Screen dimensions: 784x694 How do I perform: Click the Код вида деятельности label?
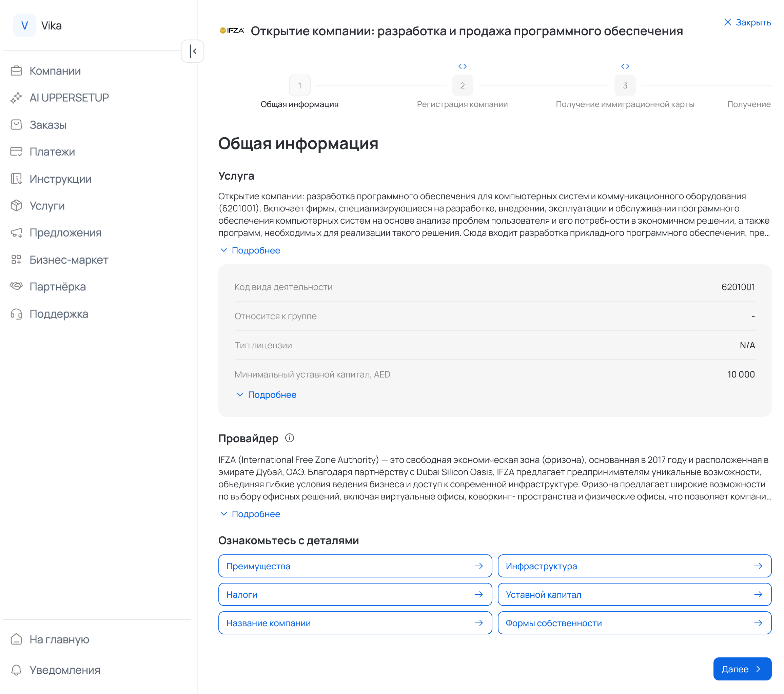coord(283,287)
